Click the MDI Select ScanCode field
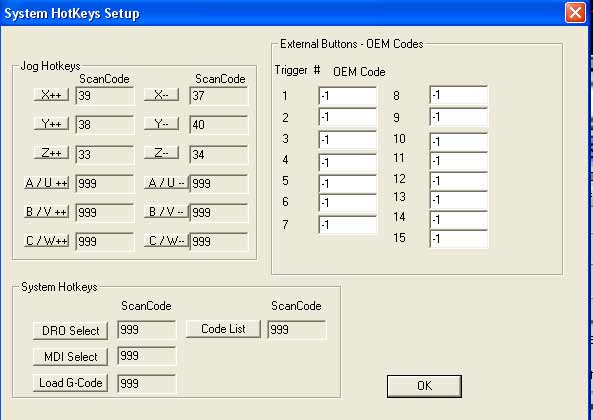The height and width of the screenshot is (420, 593). pos(147,356)
